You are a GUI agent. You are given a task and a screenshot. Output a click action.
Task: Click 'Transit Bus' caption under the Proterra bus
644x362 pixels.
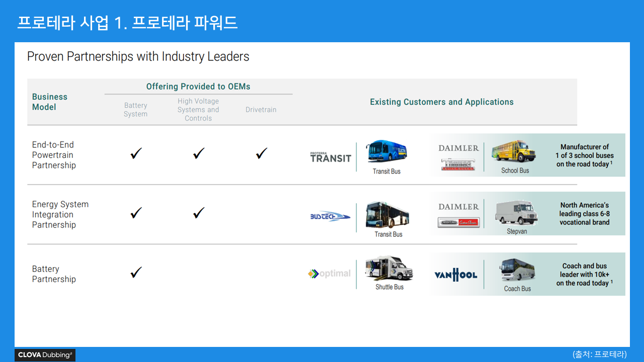(387, 171)
